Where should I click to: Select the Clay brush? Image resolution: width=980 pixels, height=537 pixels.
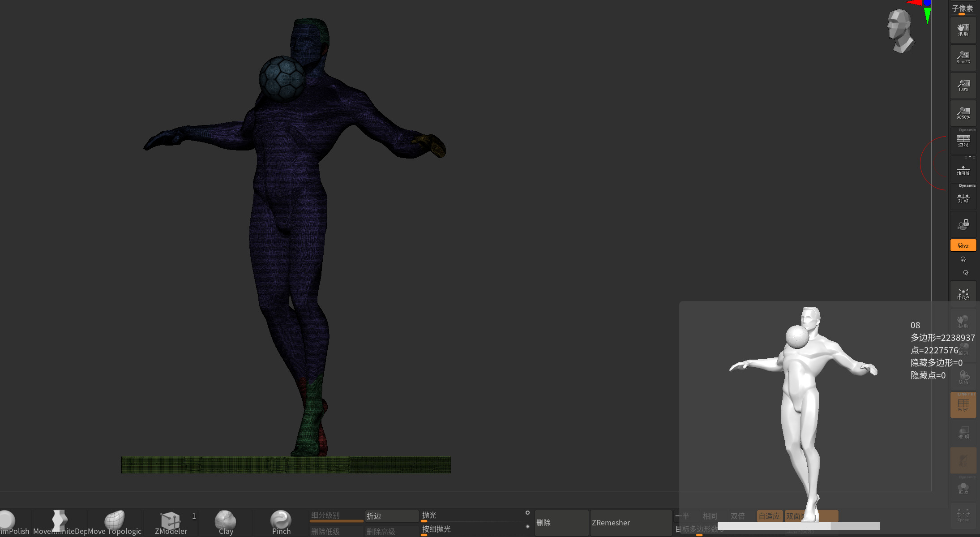226,522
